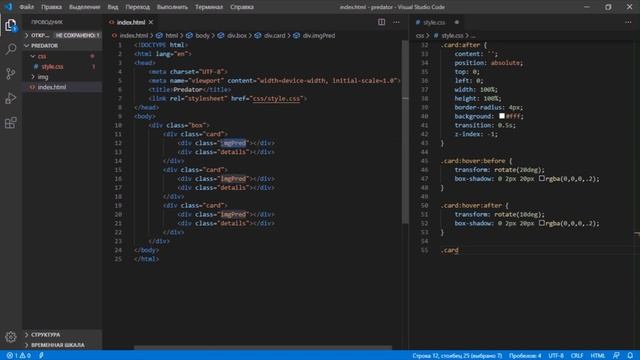
Task: Click the Predator title text on line 6
Action: click(x=188, y=89)
